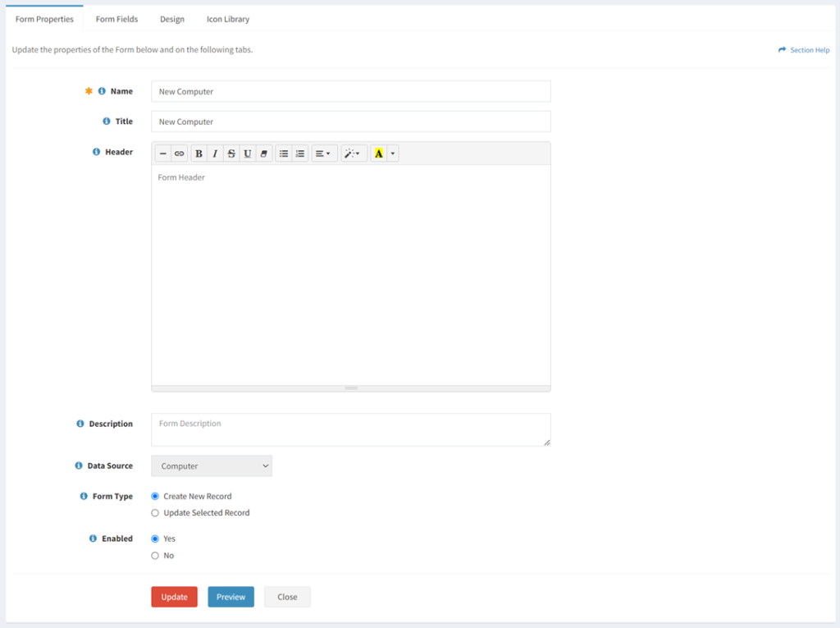840x628 pixels.
Task: Select the Create New Record form type
Action: tap(154, 496)
